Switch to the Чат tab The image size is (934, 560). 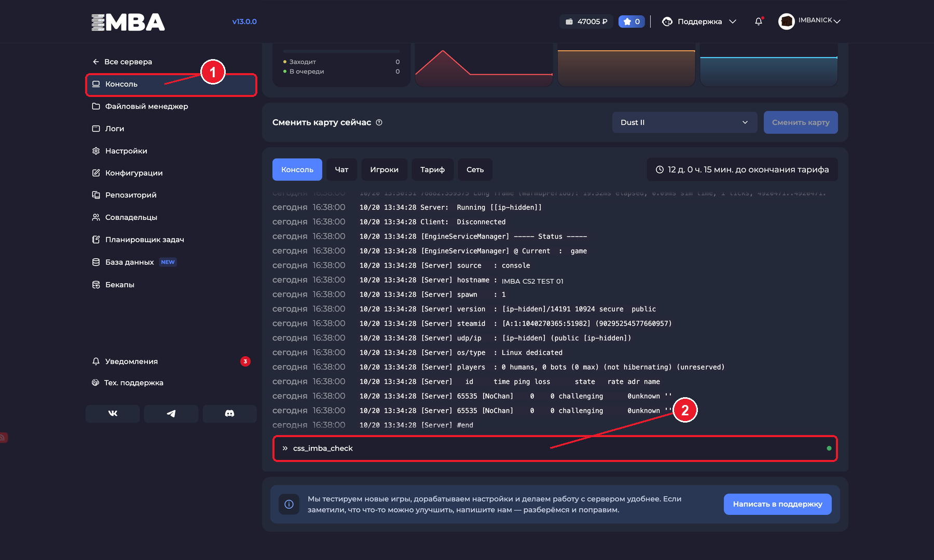tap(341, 170)
